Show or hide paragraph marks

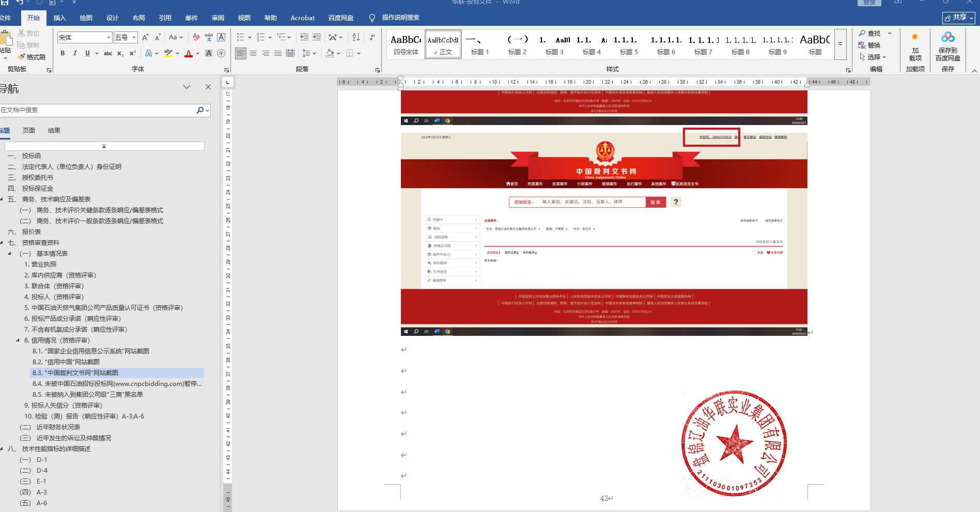click(372, 37)
